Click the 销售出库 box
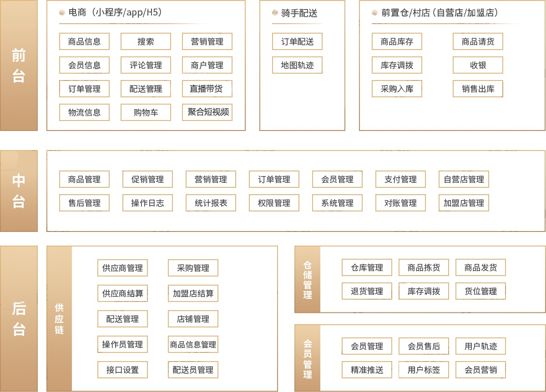This screenshot has width=546, height=392. coord(478,89)
